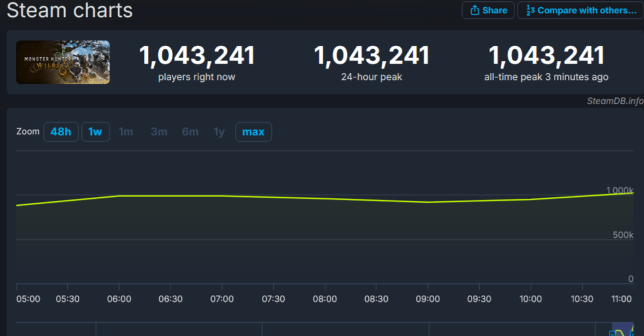
Task: Open Compare with others dialog
Action: coord(580,10)
